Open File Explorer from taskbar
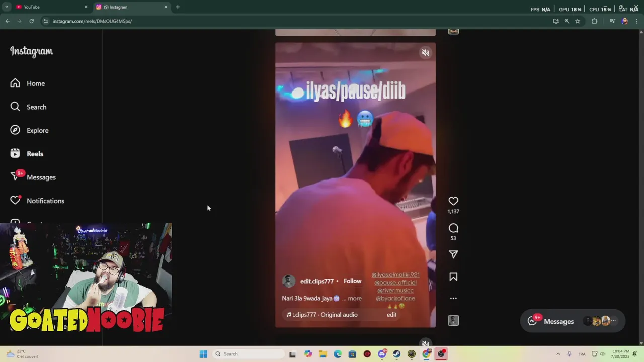This screenshot has width=644, height=362. 323,354
